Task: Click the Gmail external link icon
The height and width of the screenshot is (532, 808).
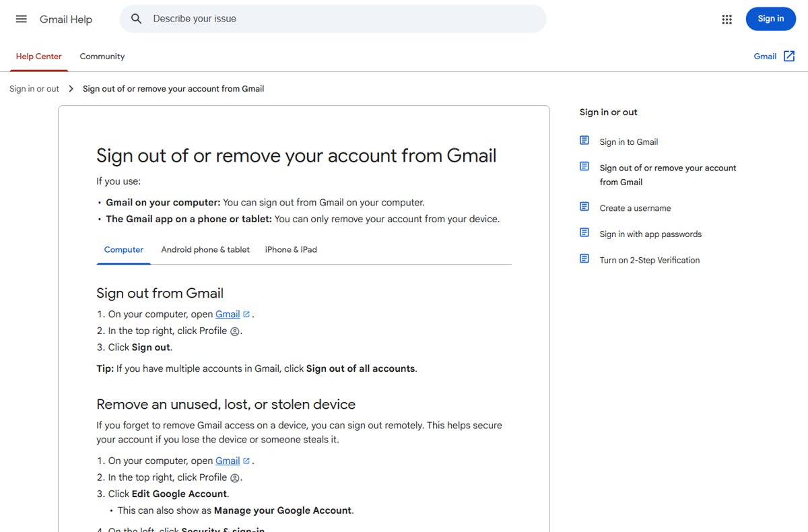Action: (x=789, y=57)
